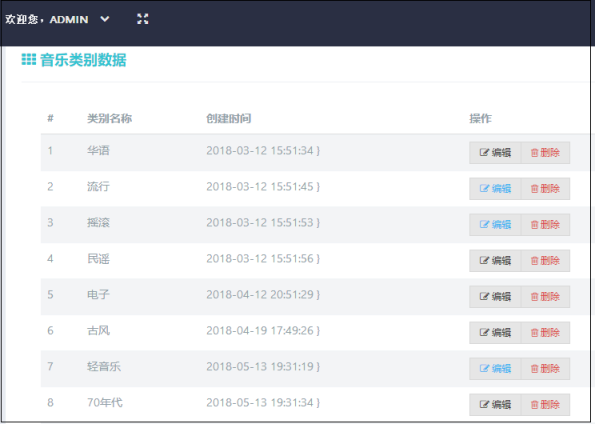Delete the 流行 category
596x425 pixels.
click(545, 189)
